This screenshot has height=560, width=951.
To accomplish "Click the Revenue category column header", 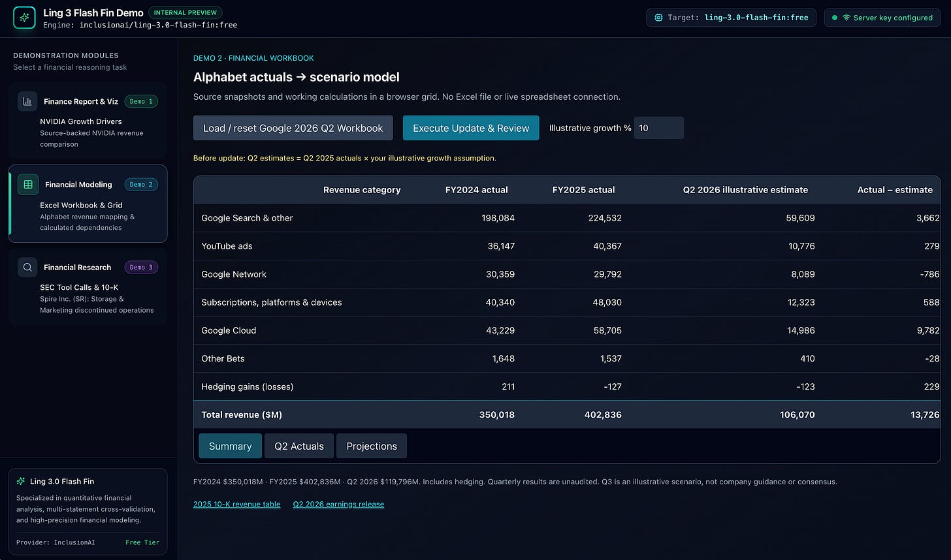I will tap(362, 190).
